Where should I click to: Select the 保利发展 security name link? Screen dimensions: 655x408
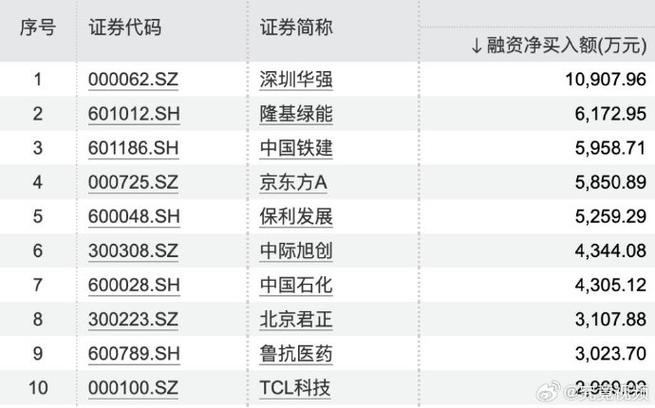click(296, 216)
